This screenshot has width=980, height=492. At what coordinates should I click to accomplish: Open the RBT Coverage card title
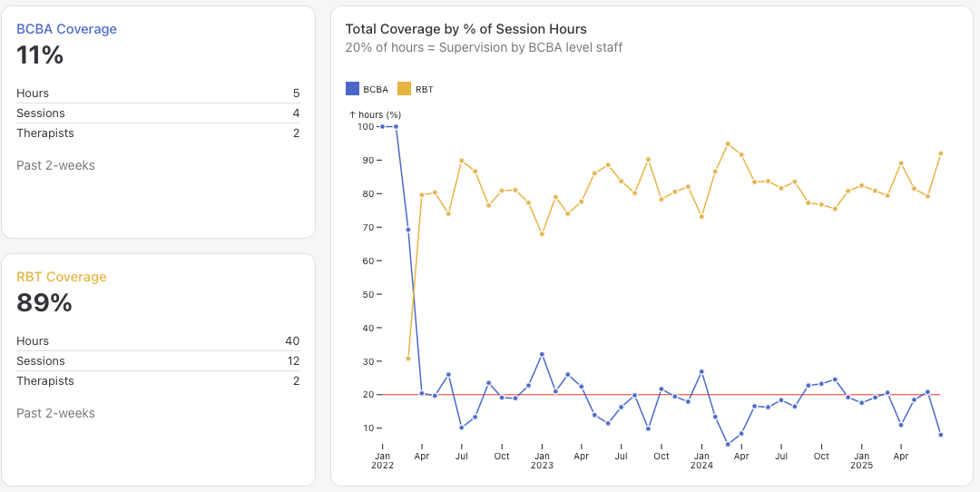(x=61, y=277)
